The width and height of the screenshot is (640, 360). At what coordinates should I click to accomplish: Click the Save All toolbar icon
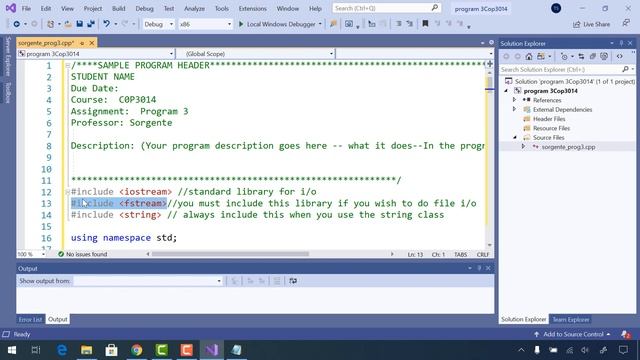[91, 24]
